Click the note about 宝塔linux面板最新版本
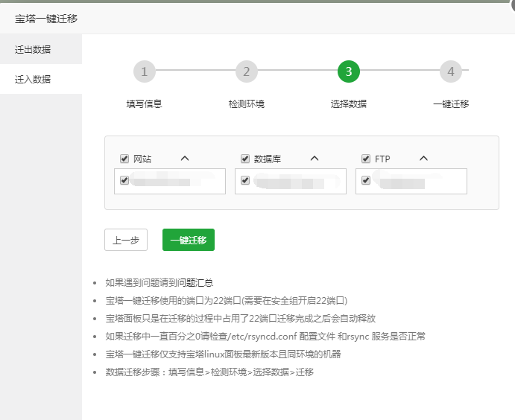 tap(223, 354)
